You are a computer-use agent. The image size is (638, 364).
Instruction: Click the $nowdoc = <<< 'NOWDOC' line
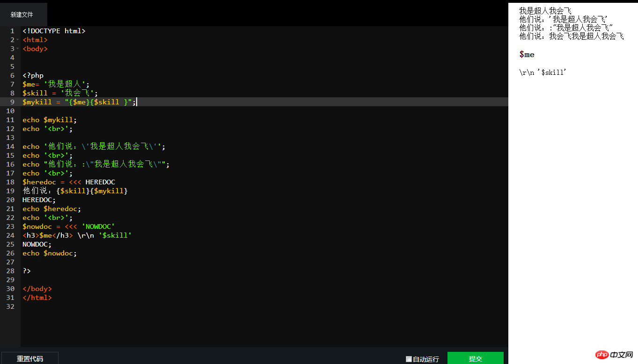click(69, 226)
